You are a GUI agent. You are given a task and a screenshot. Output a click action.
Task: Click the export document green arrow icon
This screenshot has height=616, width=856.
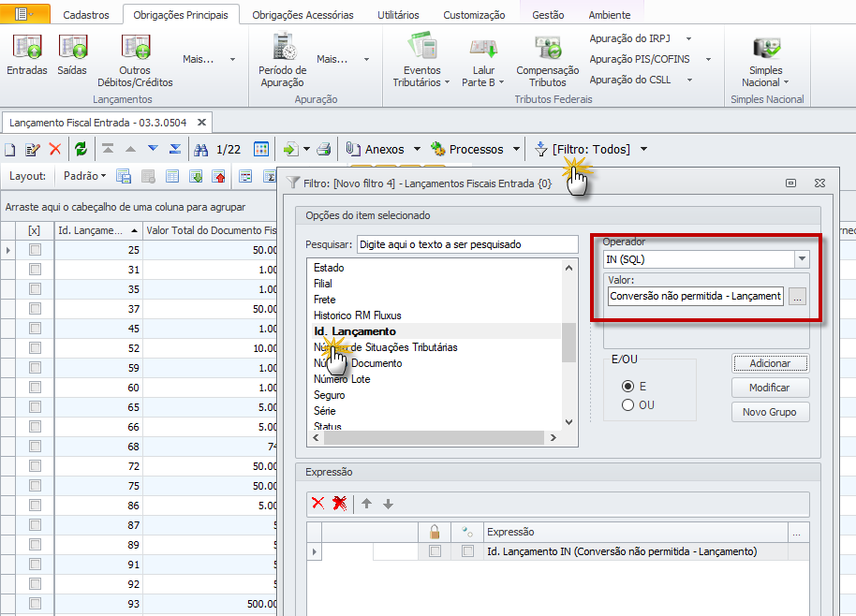pos(290,149)
